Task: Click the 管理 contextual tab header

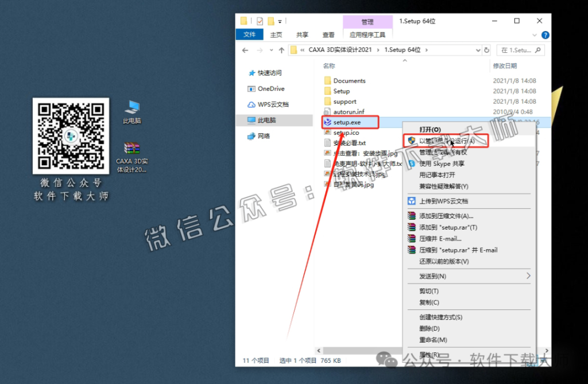Action: coord(367,22)
